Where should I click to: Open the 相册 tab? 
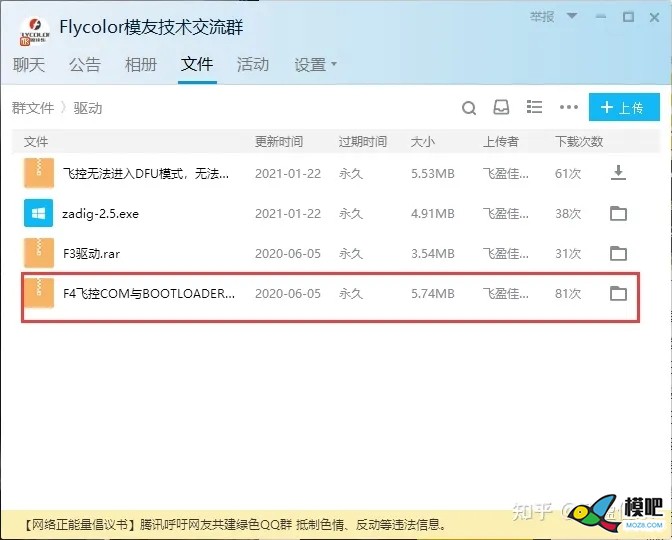click(x=141, y=65)
